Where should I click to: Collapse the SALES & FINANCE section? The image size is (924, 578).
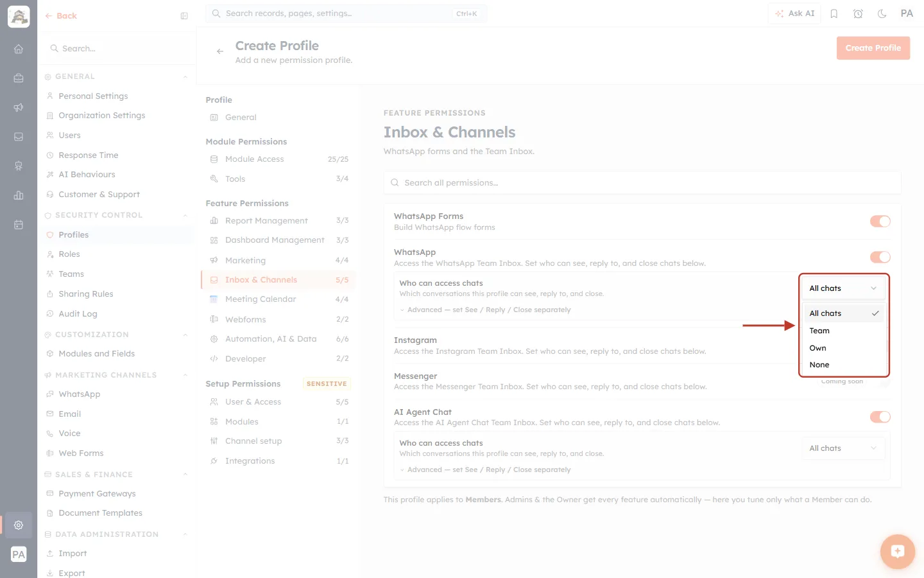click(185, 475)
